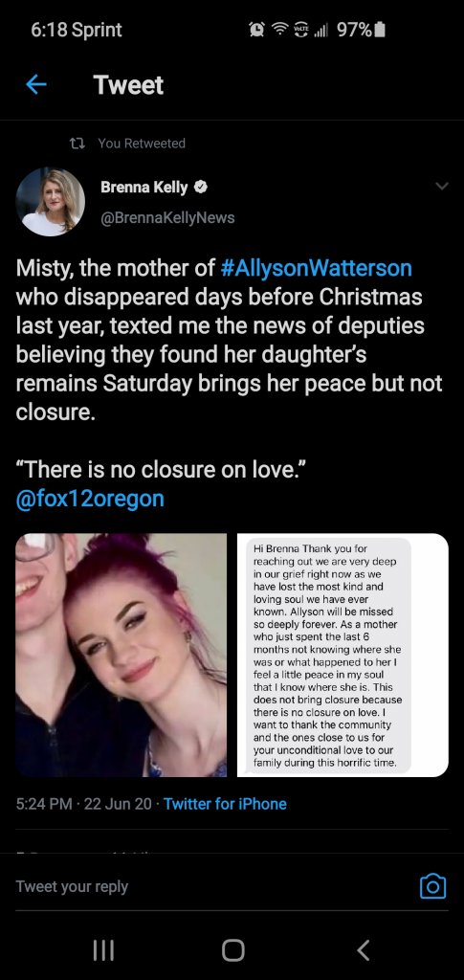This screenshot has width=464, height=980.
Task: Tap the battery indicator in status bar
Action: tap(380, 30)
